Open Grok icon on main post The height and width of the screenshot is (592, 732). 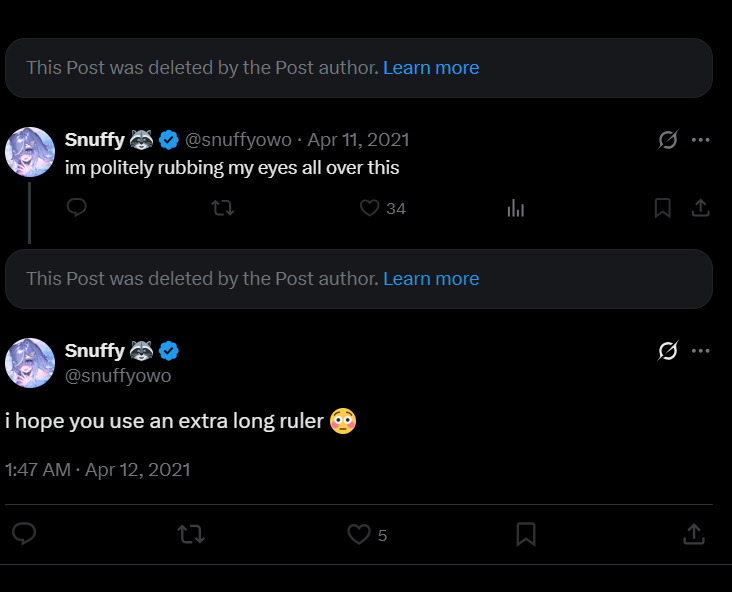[668, 351]
